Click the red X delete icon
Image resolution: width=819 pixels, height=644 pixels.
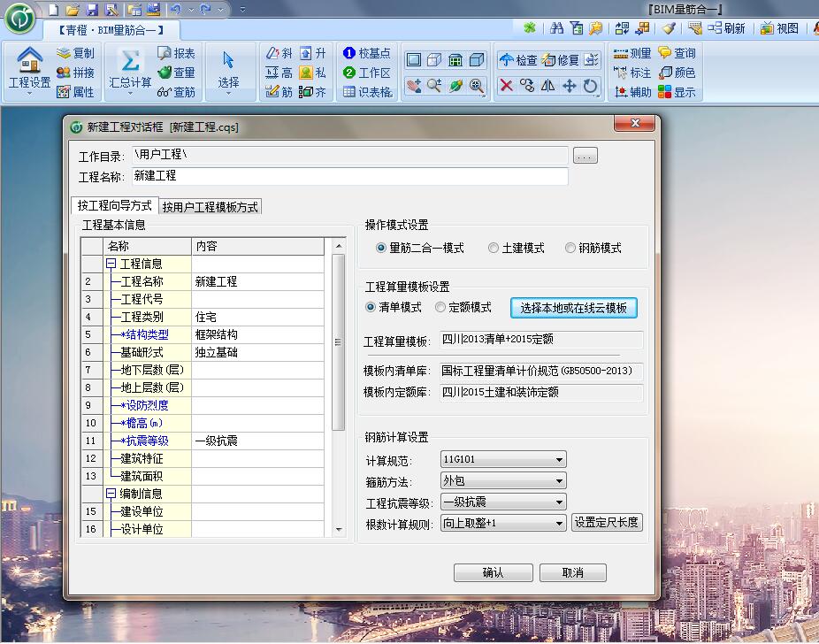pos(506,86)
